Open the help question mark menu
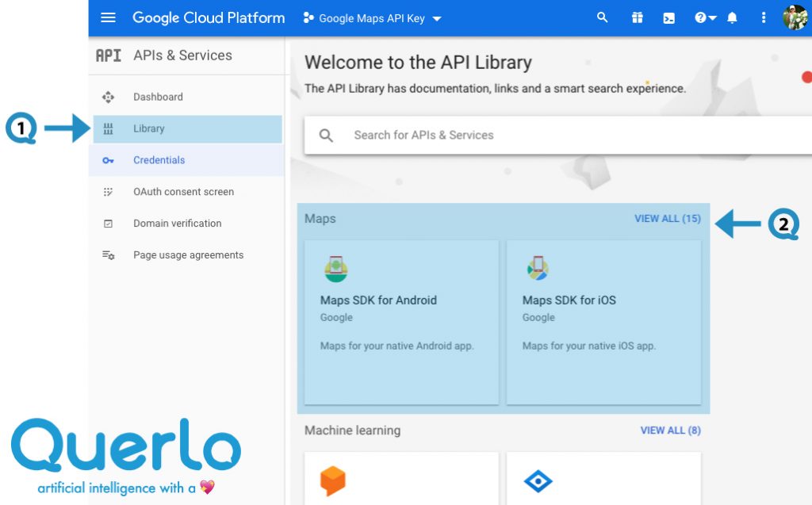Screen dimensions: 812x505 click(x=705, y=17)
